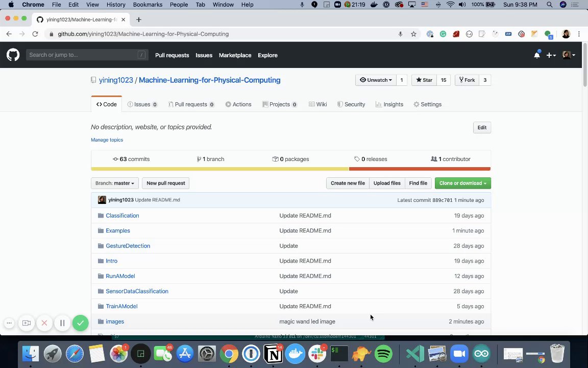The width and height of the screenshot is (588, 368).
Task: Click the Chrome address bar URL
Action: (x=143, y=34)
